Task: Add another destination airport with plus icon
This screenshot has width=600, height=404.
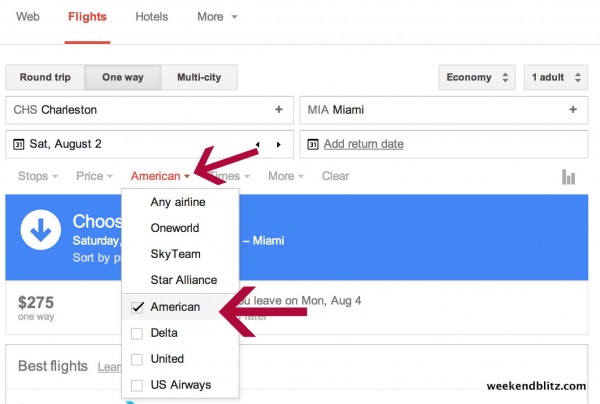Action: tap(573, 109)
